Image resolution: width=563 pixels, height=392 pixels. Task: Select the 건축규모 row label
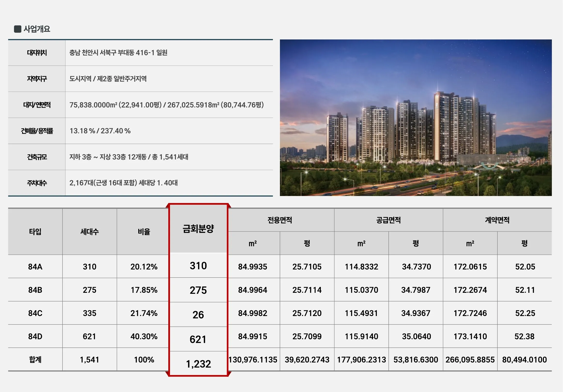37,157
